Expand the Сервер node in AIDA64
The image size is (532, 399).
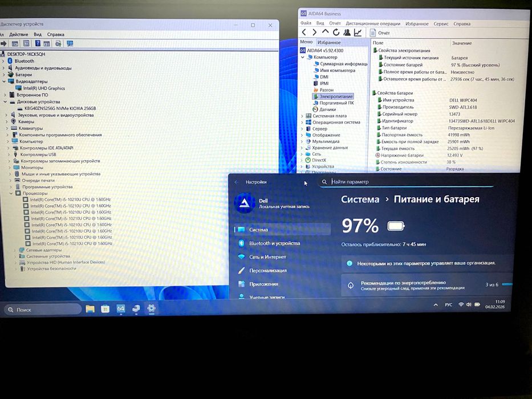tap(302, 129)
